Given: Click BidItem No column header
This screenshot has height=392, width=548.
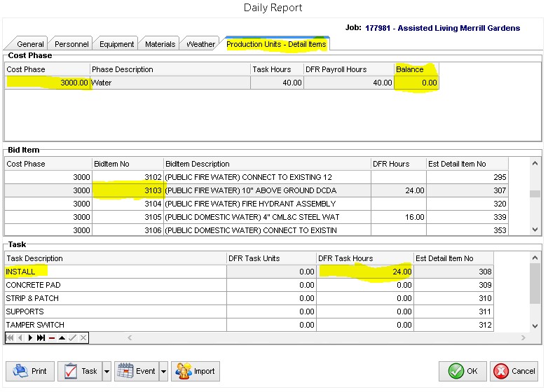Looking at the screenshot, I should 128,164.
